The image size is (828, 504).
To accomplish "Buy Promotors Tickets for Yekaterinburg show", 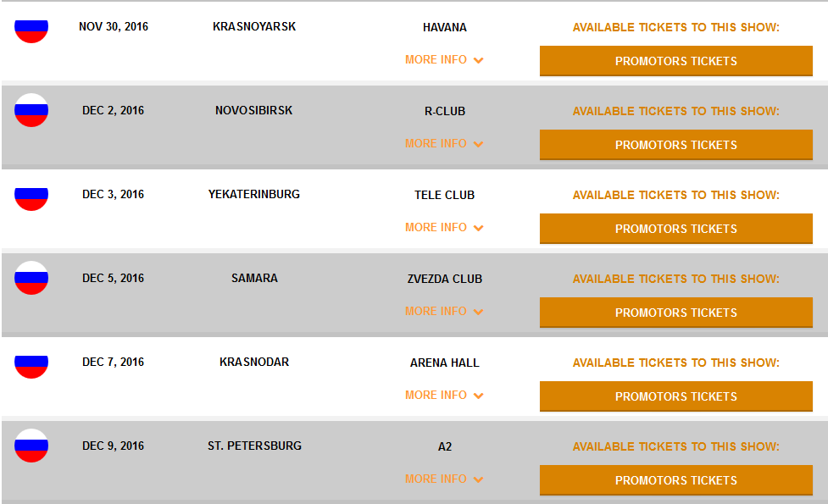I will pos(675,229).
